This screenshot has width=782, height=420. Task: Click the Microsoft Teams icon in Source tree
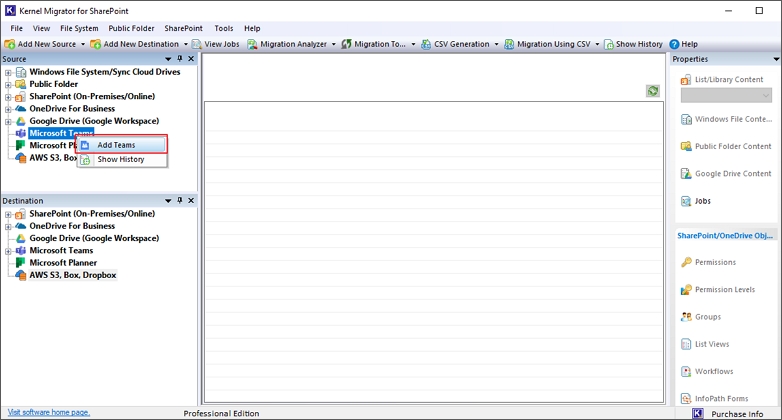pos(20,133)
